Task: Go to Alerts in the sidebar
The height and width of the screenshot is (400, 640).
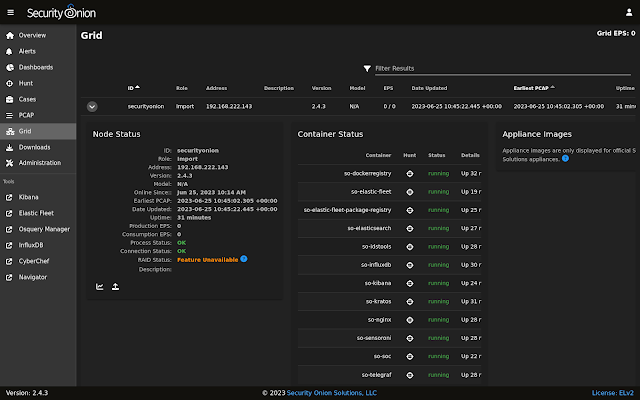Action: coord(38,51)
